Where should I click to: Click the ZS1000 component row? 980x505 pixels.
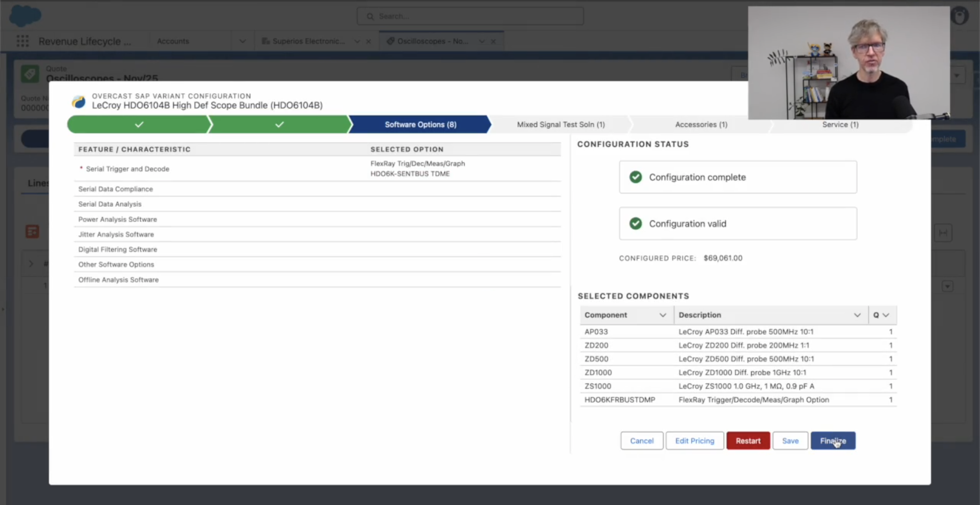(x=738, y=386)
